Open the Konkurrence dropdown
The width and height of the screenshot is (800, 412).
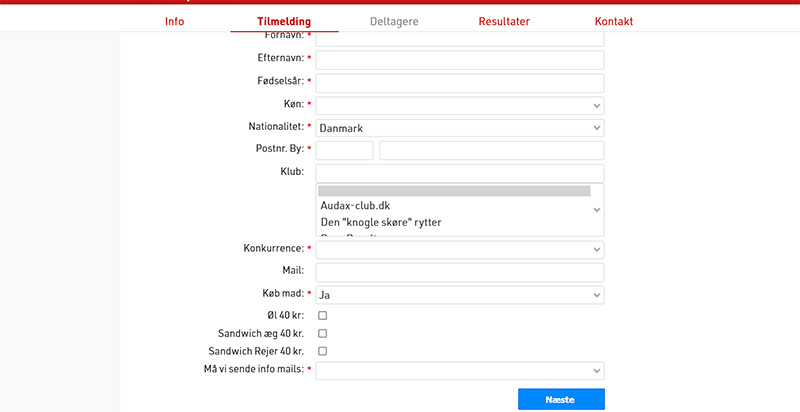[459, 249]
